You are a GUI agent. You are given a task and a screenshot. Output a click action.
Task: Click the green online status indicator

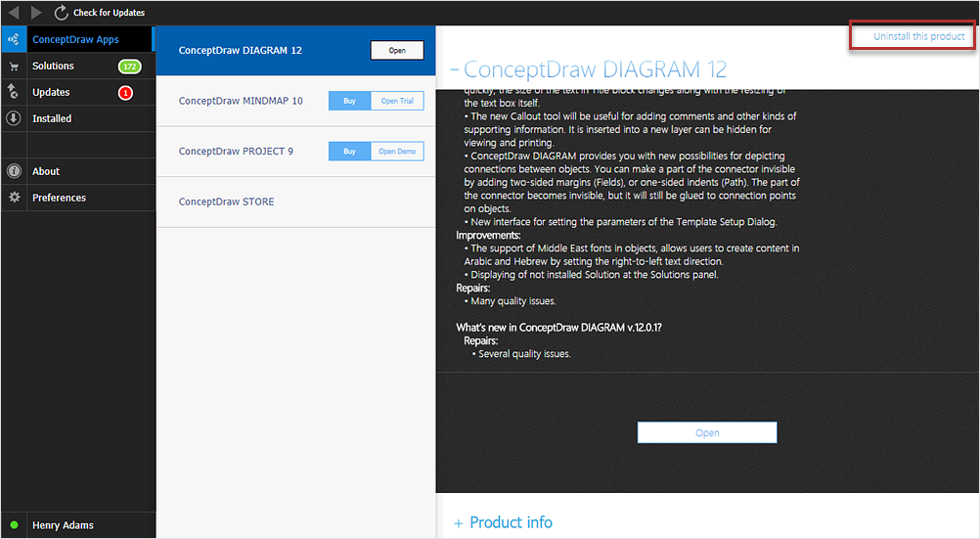(14, 525)
